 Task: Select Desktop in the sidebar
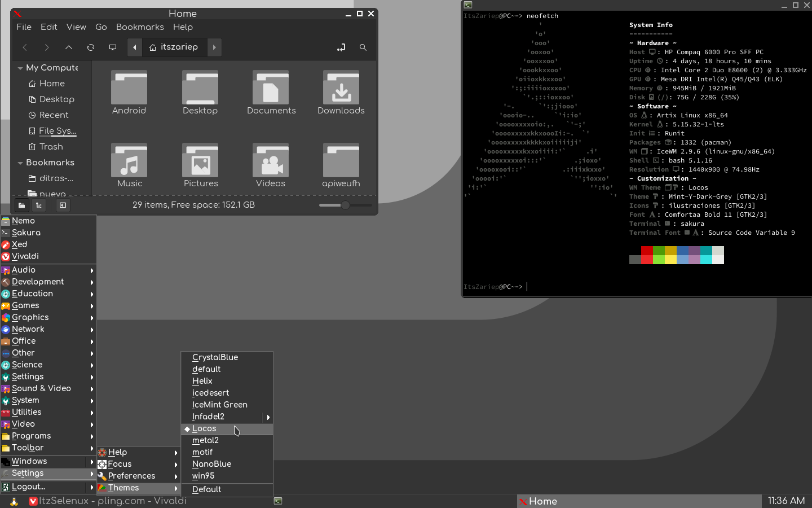(56, 99)
